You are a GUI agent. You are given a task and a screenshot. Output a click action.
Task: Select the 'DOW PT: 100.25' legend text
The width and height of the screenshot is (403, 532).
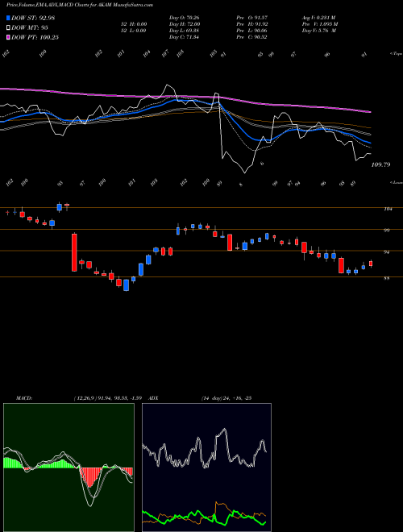35,37
